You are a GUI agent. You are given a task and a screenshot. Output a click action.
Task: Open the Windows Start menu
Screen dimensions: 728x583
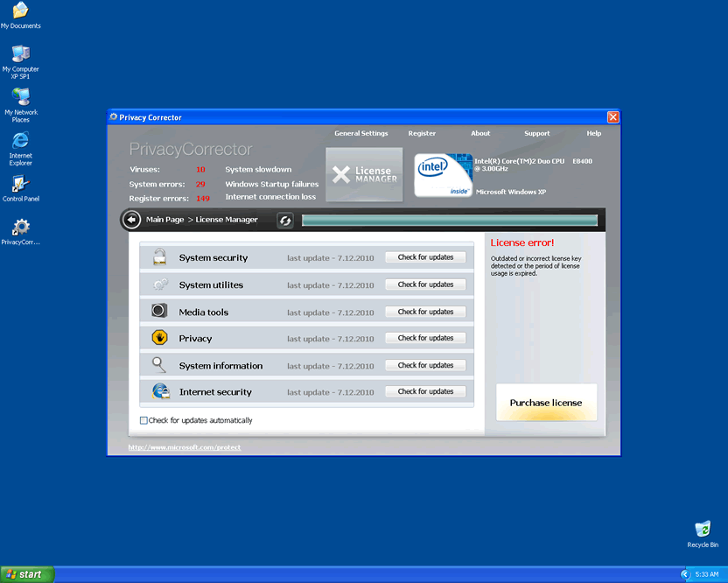pyautogui.click(x=27, y=574)
